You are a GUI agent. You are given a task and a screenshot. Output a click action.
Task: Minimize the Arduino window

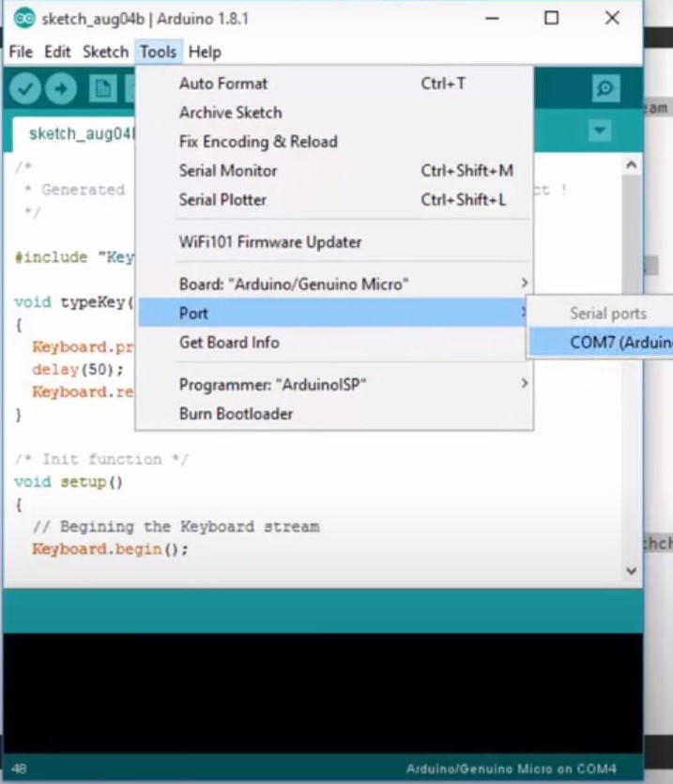(492, 19)
